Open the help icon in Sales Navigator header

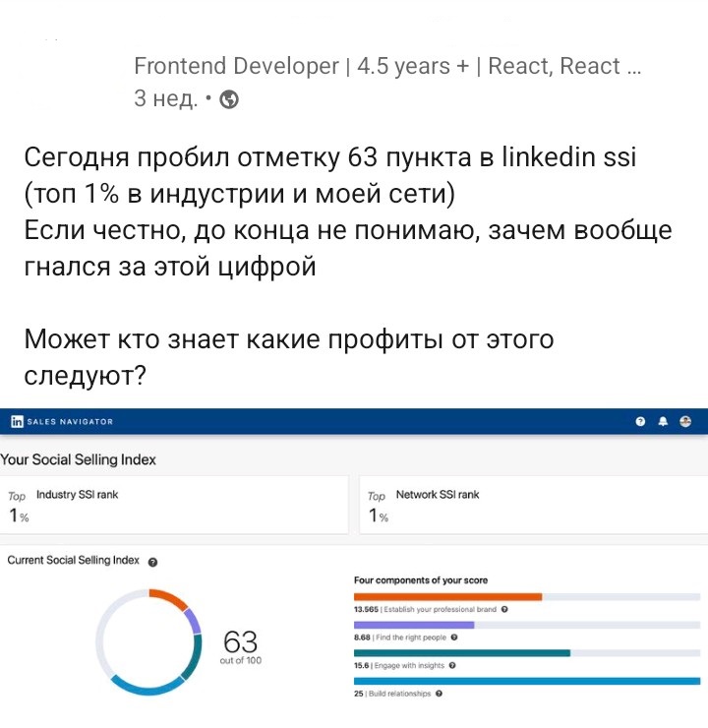point(640,421)
